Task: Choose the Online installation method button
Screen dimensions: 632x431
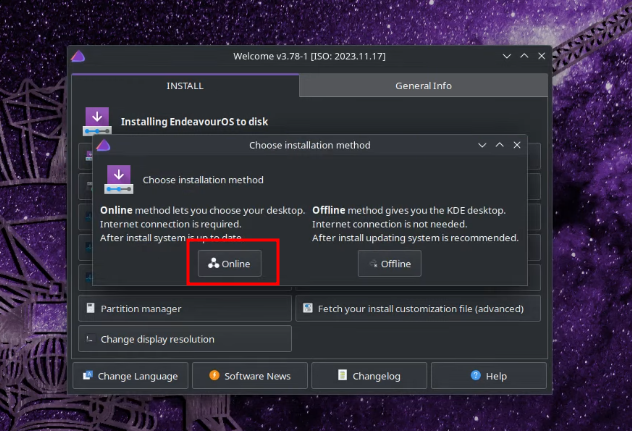Action: pyautogui.click(x=230, y=263)
